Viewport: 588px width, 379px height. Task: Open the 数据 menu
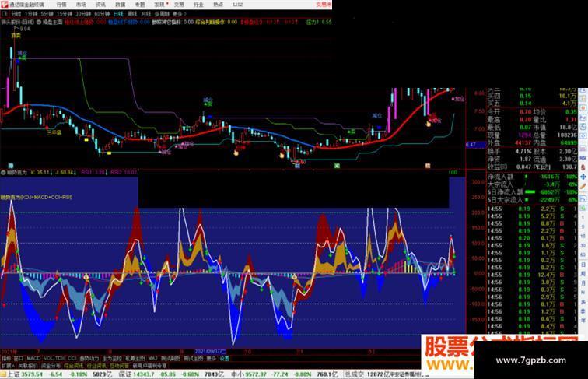(x=121, y=5)
